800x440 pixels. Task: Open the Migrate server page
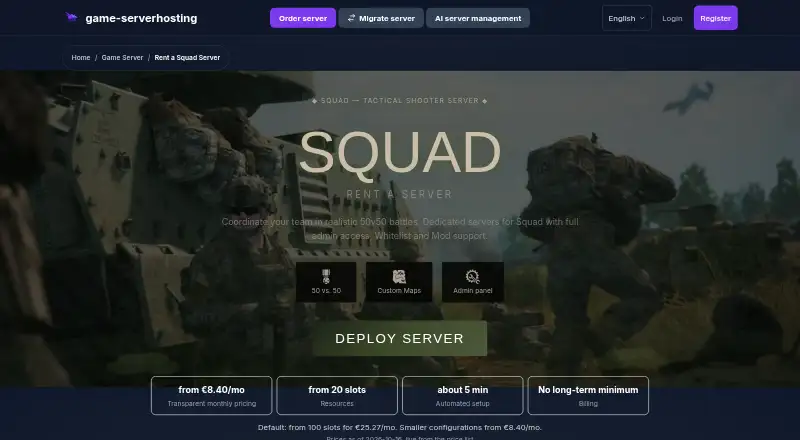click(381, 18)
